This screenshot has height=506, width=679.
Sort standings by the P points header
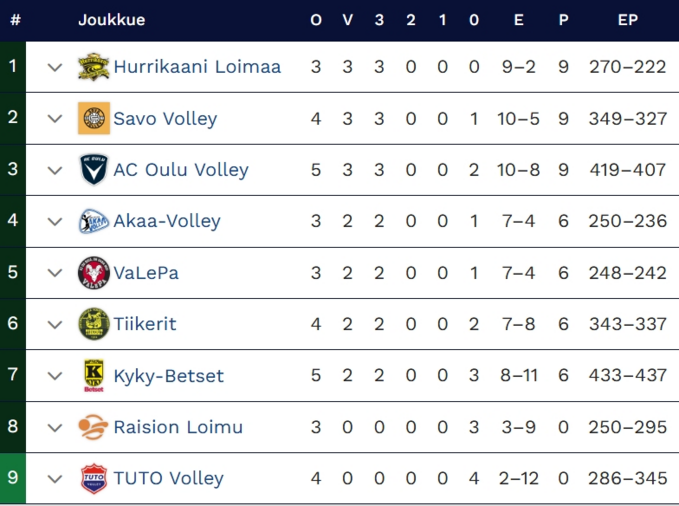click(564, 20)
